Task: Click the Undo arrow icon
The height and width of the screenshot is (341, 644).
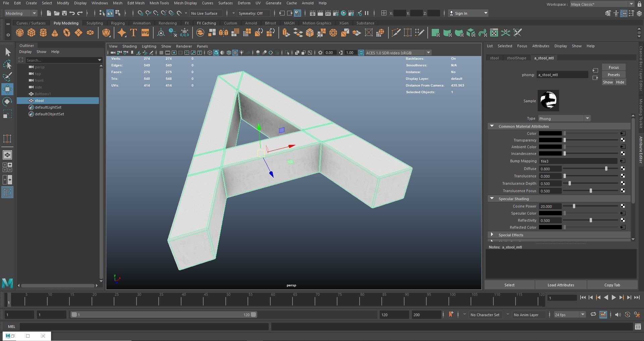Action: point(72,13)
